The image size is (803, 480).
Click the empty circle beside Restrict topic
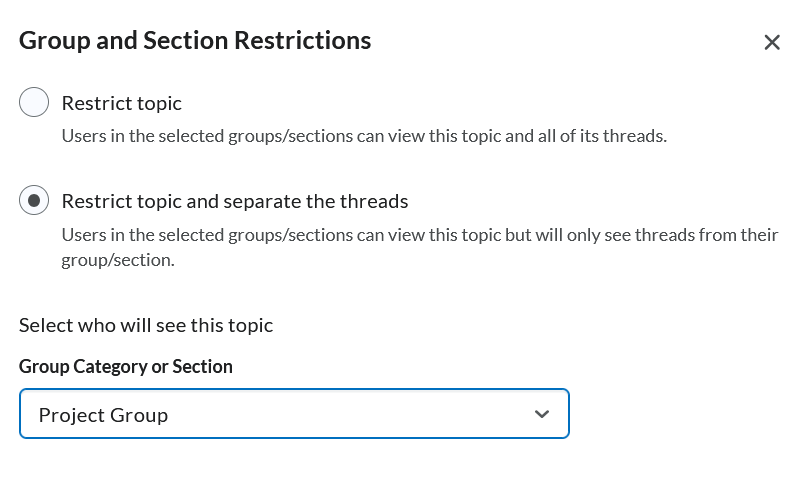point(34,103)
